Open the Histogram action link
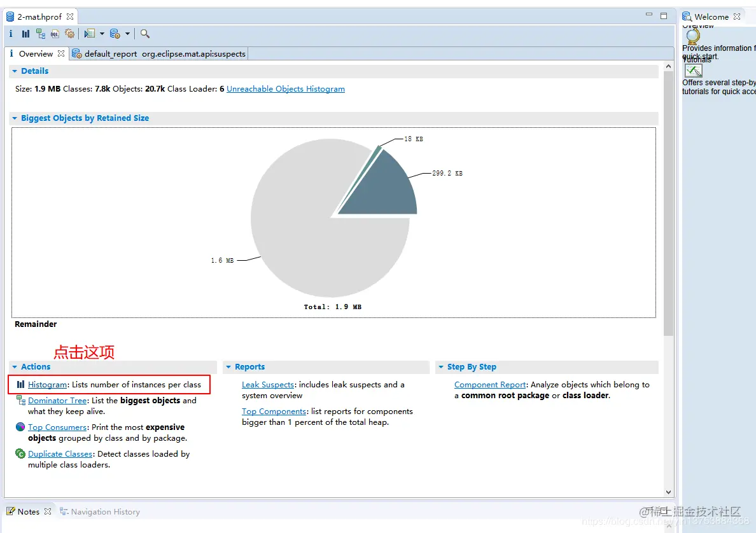 (47, 385)
